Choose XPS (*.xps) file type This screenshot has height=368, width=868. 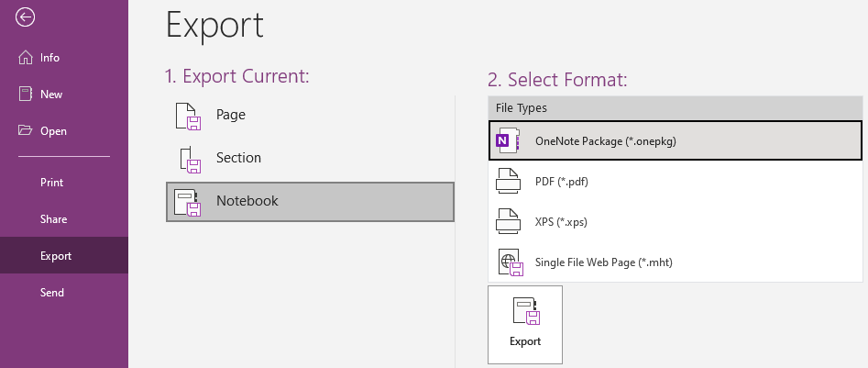pyautogui.click(x=560, y=222)
